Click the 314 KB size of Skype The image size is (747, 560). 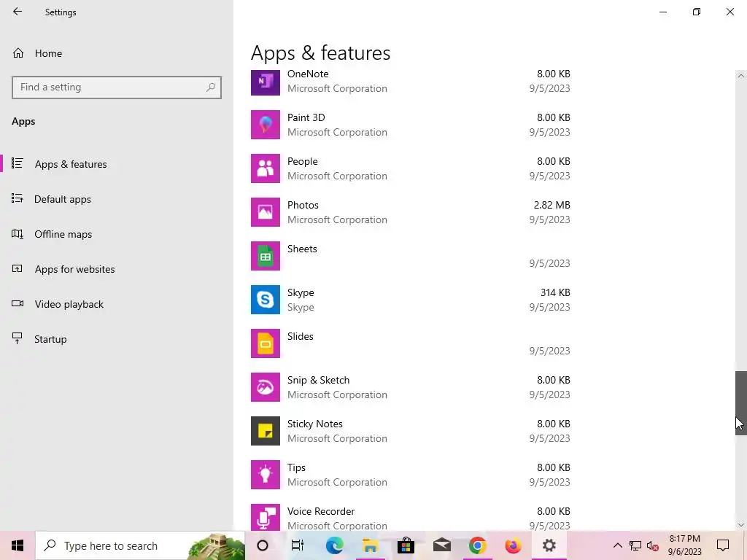click(555, 293)
